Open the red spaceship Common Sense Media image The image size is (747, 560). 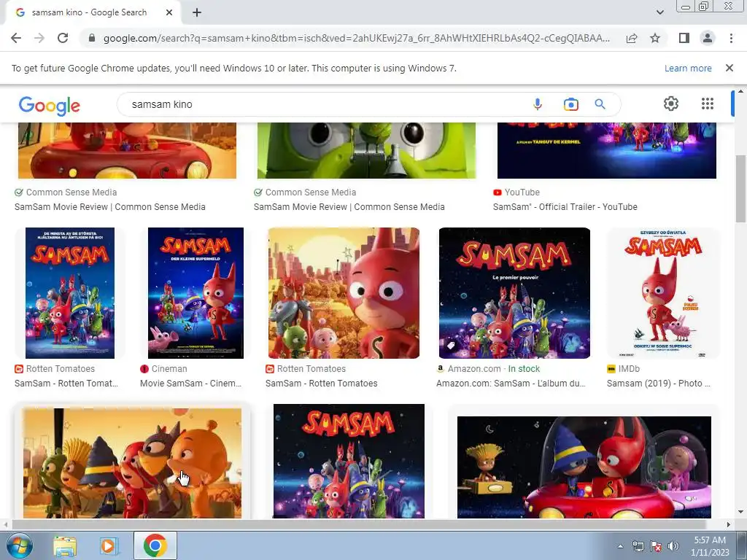(127, 150)
